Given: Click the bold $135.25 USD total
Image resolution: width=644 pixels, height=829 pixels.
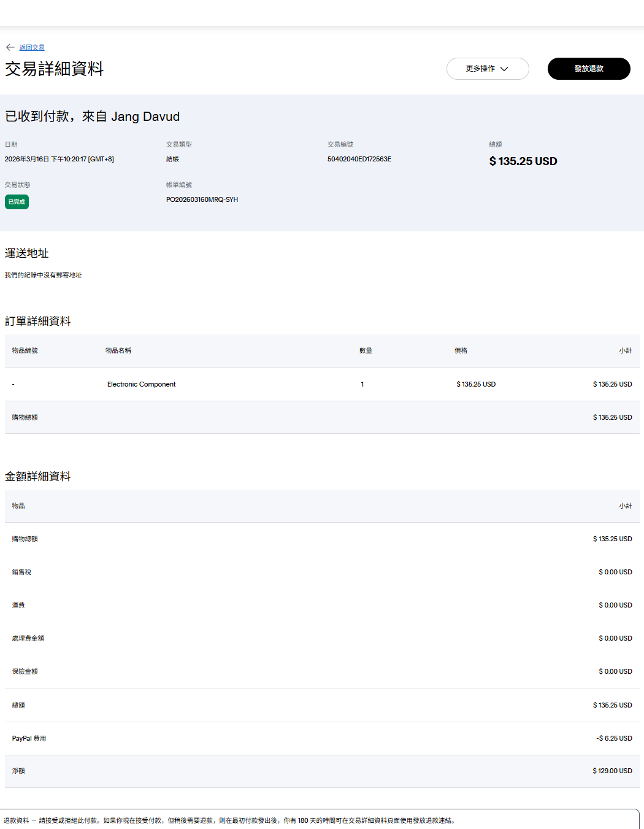Looking at the screenshot, I should [523, 161].
